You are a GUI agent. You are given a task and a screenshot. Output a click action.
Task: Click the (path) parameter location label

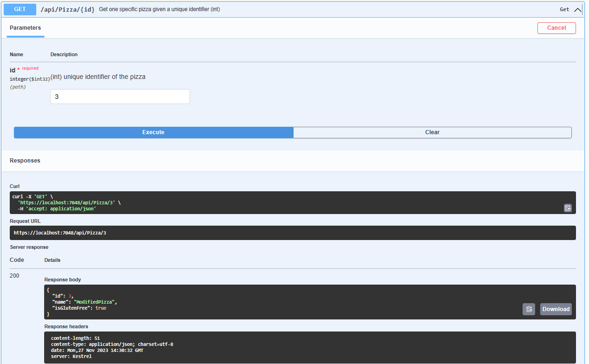click(18, 87)
